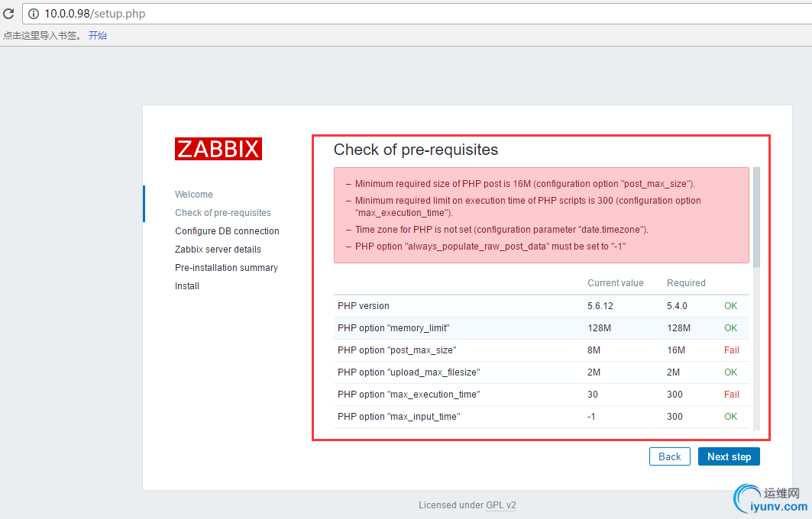Select the Zabbix server details step

point(218,250)
